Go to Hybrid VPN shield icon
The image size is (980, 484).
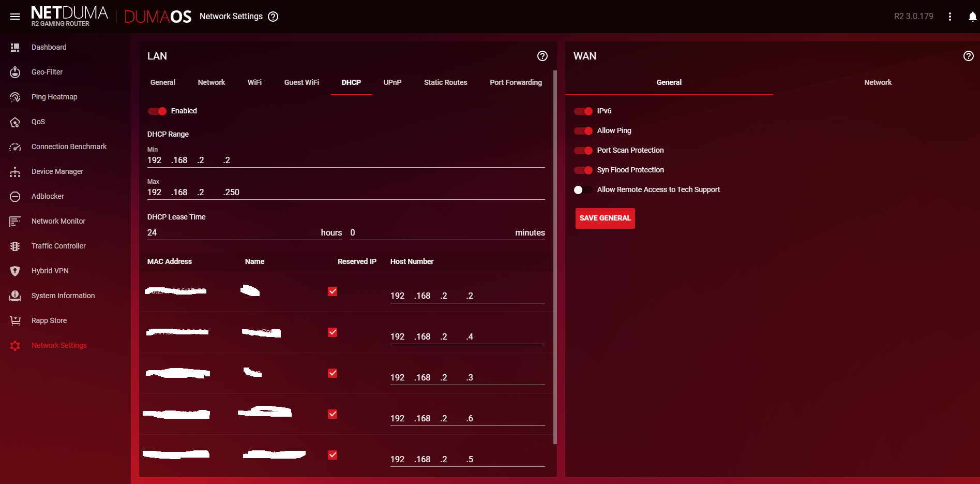(15, 271)
